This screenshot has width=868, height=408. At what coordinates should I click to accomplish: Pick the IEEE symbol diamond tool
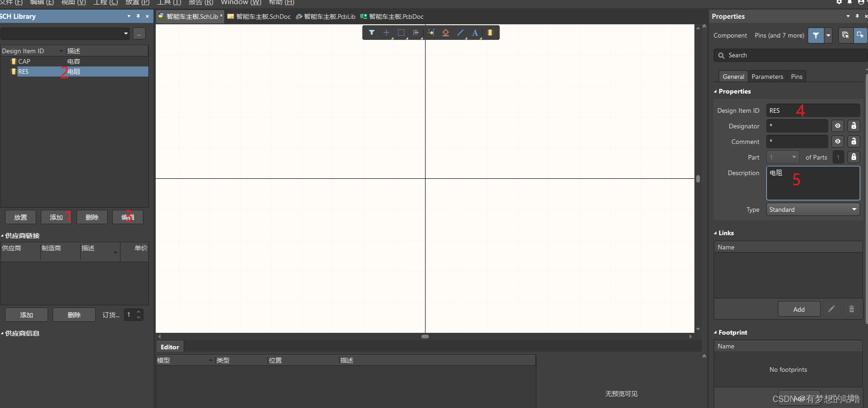click(x=445, y=33)
